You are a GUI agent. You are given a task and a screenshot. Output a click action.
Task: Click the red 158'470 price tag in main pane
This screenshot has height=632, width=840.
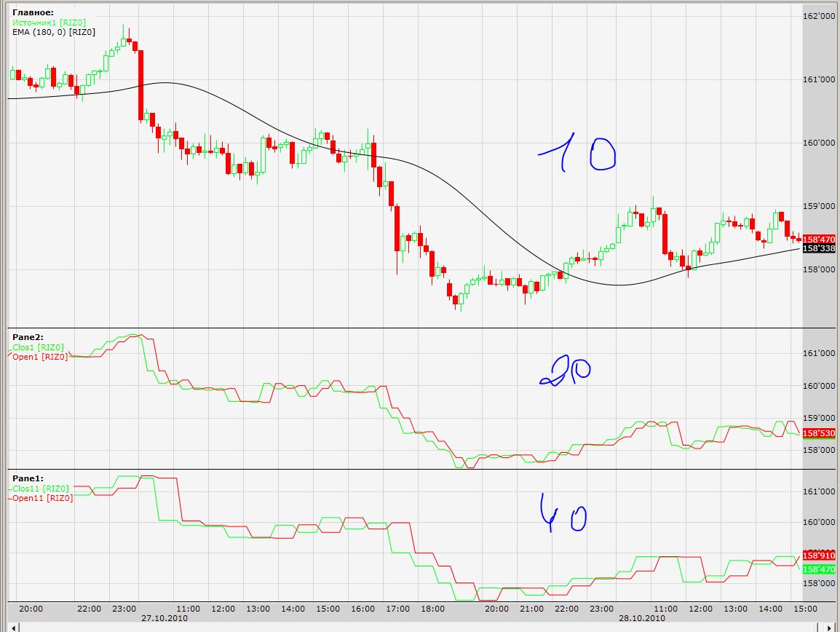[819, 239]
